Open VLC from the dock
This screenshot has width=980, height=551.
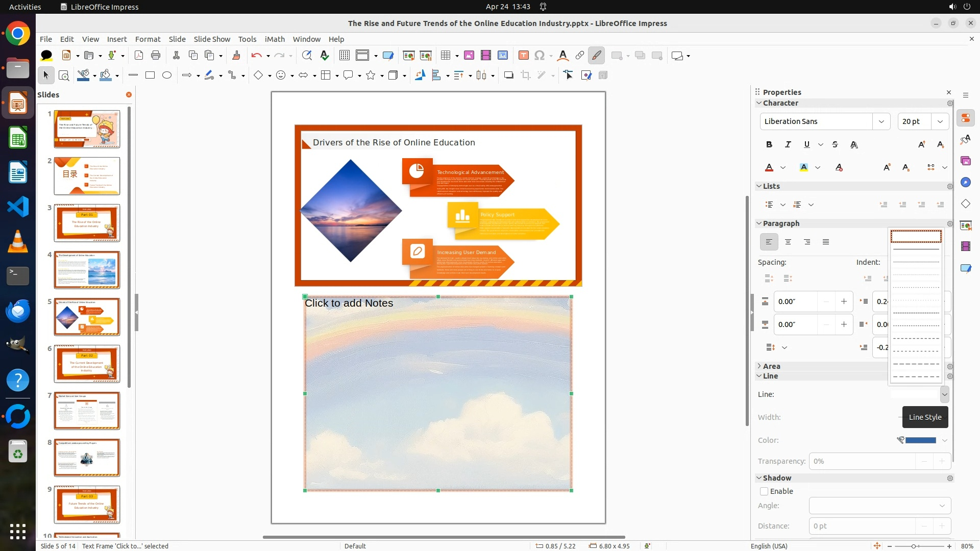18,242
